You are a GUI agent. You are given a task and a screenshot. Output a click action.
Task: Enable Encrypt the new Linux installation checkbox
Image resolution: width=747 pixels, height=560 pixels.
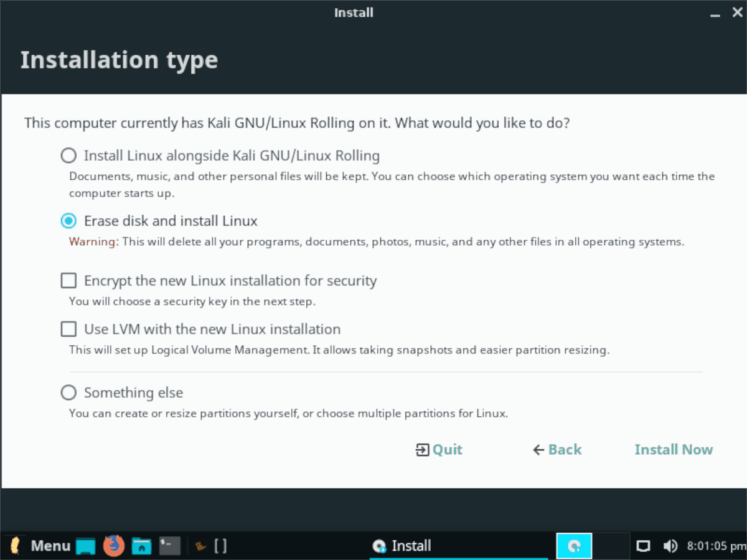coord(68,281)
